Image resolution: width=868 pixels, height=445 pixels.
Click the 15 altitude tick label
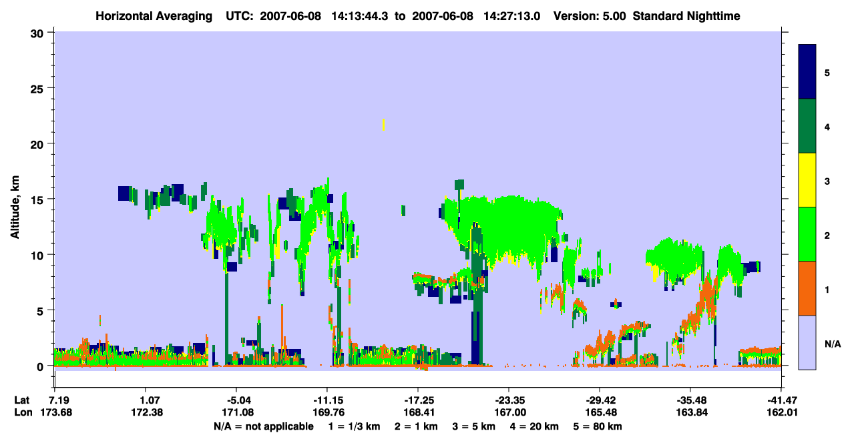pyautogui.click(x=39, y=199)
